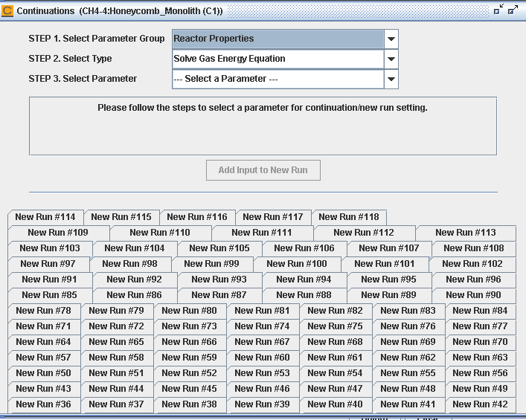Open the Select Type dropdown arrow
Viewport: 526px width, 420px height.
(391, 59)
